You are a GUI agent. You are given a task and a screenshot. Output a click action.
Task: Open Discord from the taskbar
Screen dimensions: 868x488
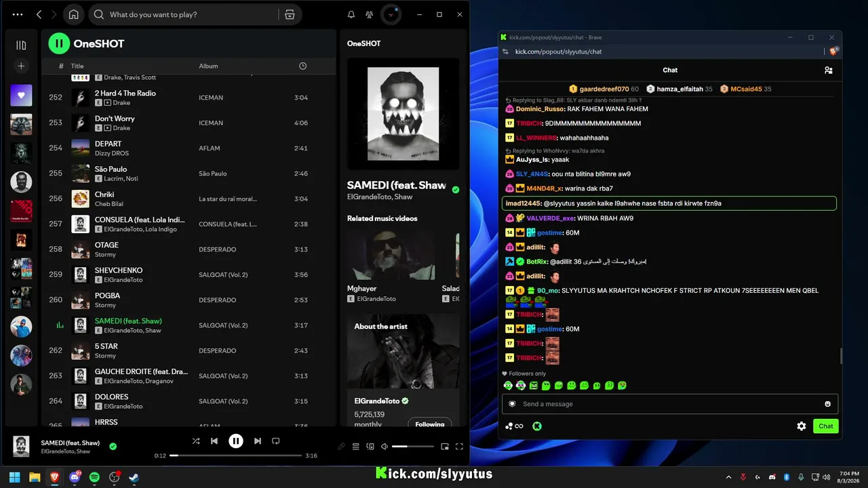75,477
